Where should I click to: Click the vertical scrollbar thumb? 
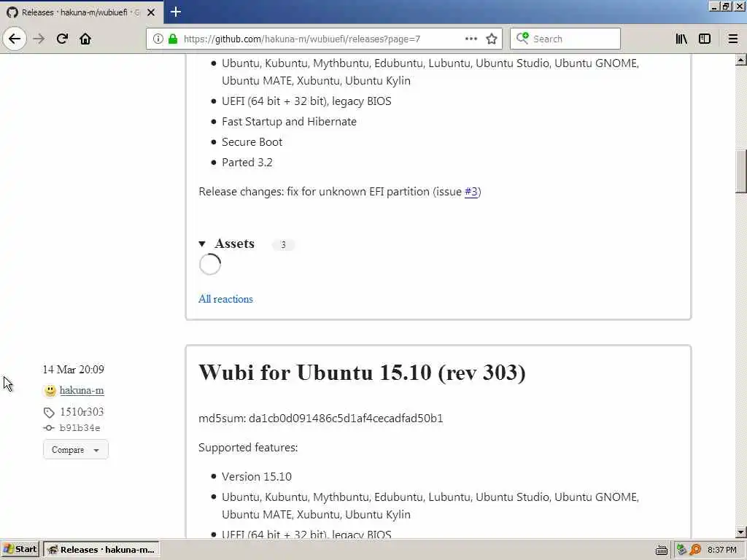coord(741,171)
